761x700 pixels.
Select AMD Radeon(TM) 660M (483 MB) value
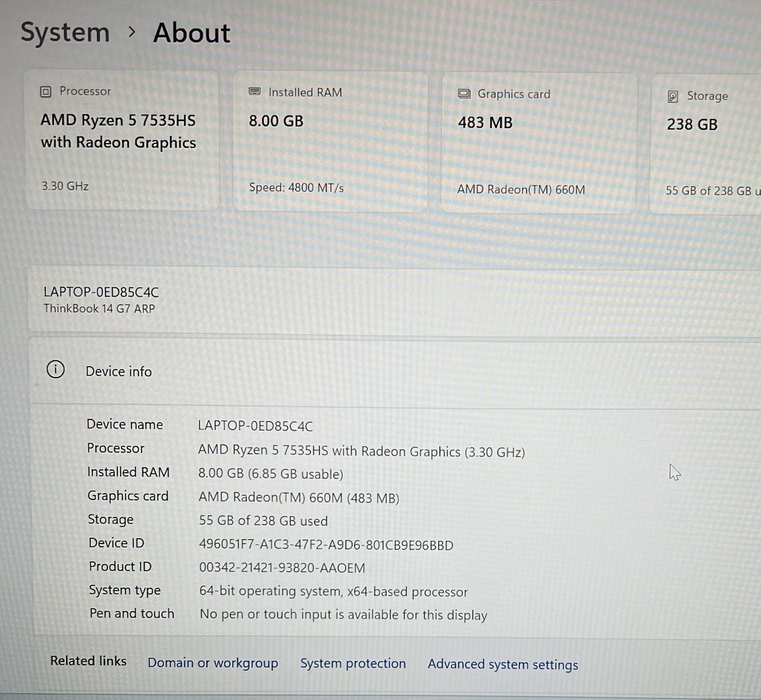click(x=299, y=497)
